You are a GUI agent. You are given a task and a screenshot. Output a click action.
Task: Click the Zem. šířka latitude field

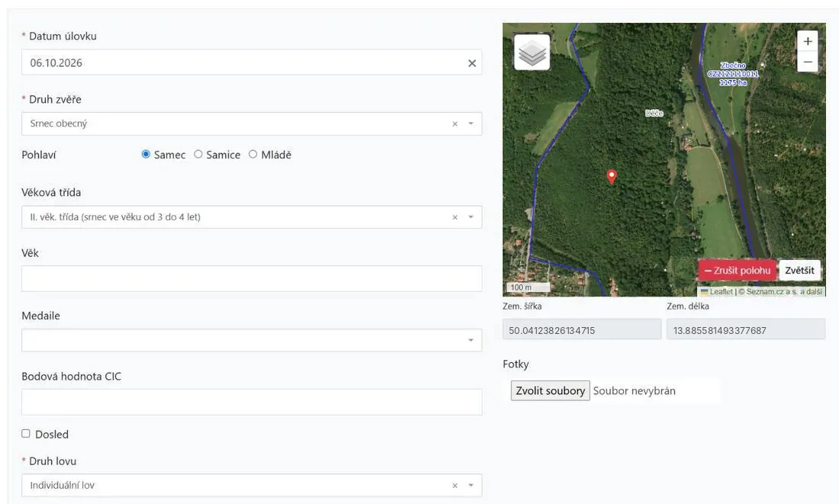[582, 329]
